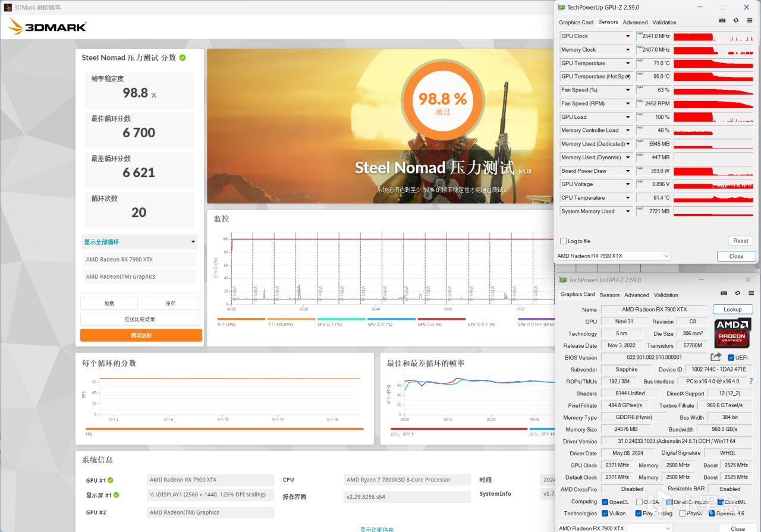761x532 pixels.
Task: Click the Driver Version value field
Action: [x=676, y=441]
